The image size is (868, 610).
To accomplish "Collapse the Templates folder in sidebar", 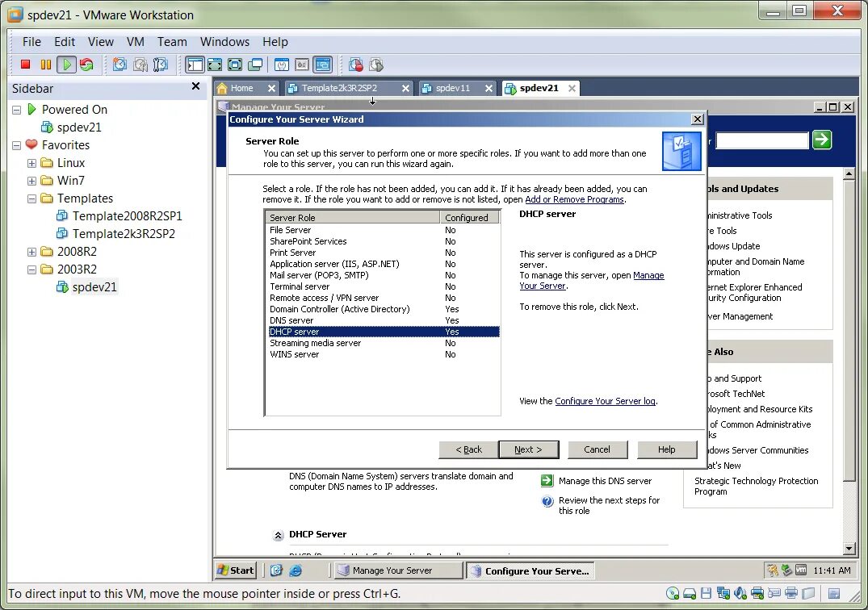I will (32, 198).
